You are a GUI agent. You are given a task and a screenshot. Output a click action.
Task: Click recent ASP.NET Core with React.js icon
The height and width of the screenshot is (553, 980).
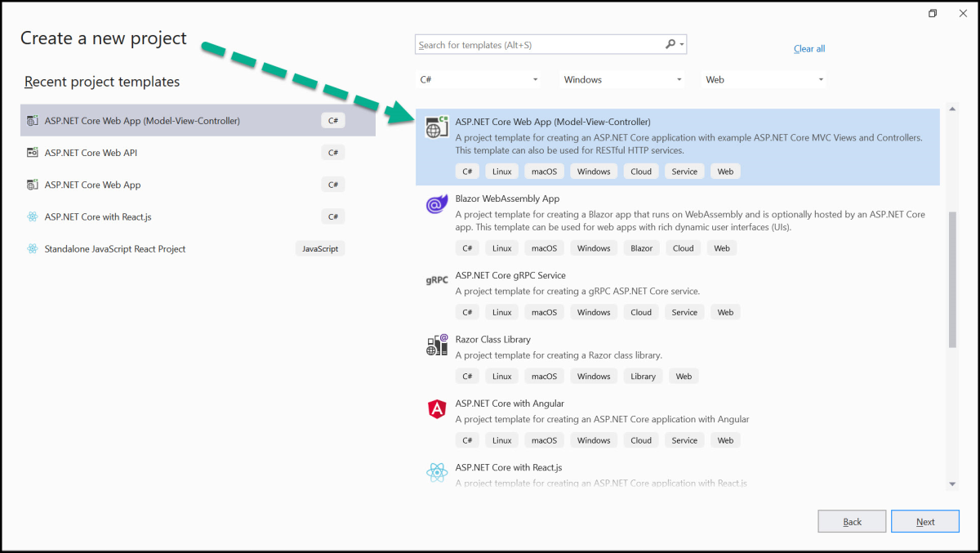pyautogui.click(x=33, y=216)
